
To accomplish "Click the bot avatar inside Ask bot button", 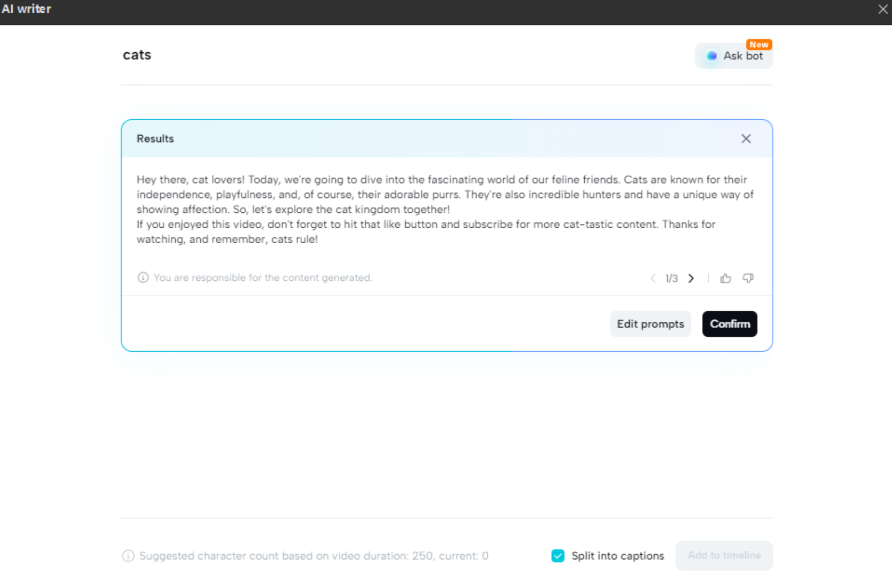I will [x=711, y=55].
